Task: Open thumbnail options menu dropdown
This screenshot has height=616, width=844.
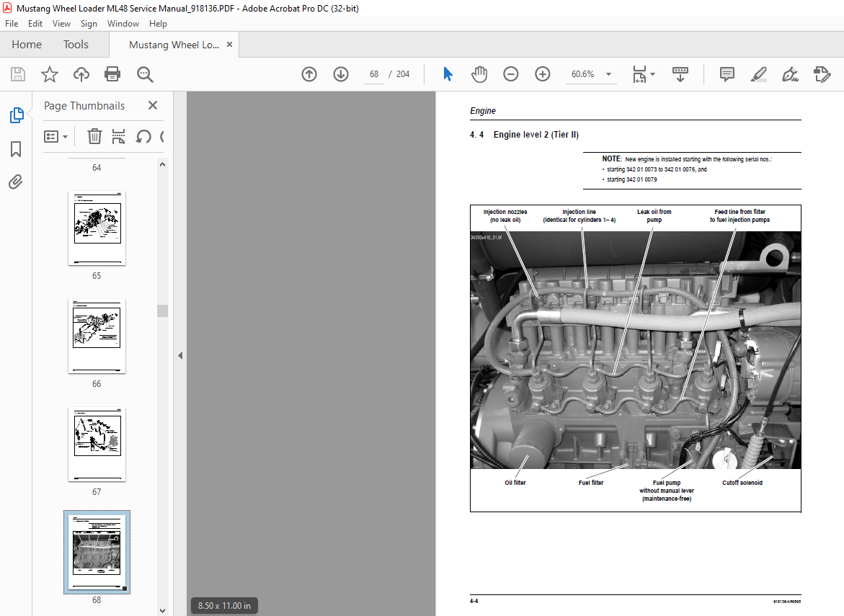Action: [55, 137]
